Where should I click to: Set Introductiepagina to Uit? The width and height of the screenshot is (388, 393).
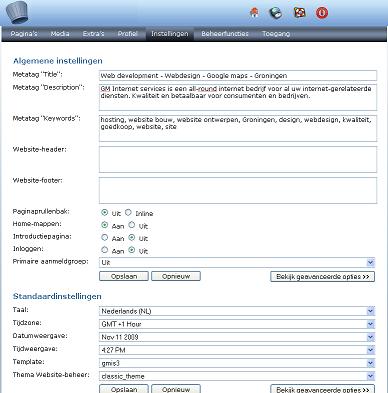click(132, 237)
